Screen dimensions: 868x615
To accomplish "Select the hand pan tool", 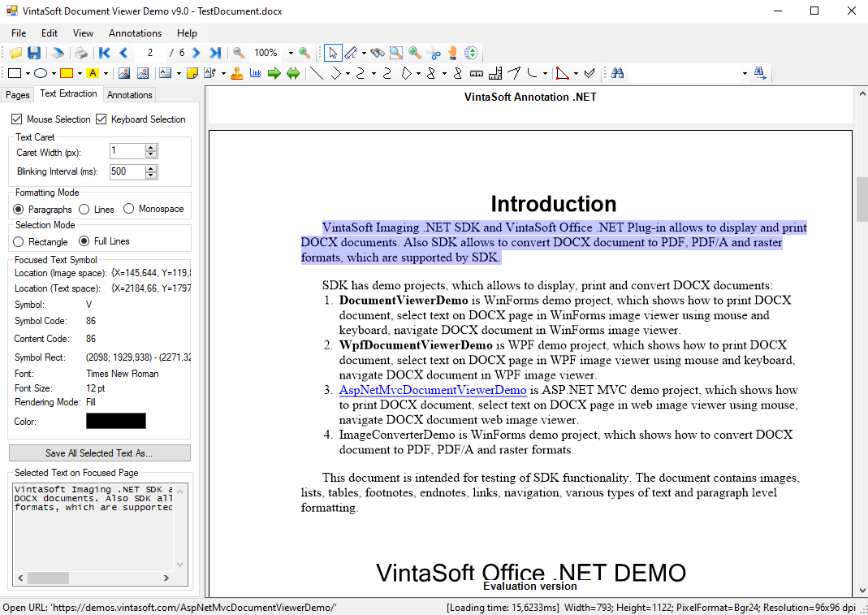I will click(453, 53).
